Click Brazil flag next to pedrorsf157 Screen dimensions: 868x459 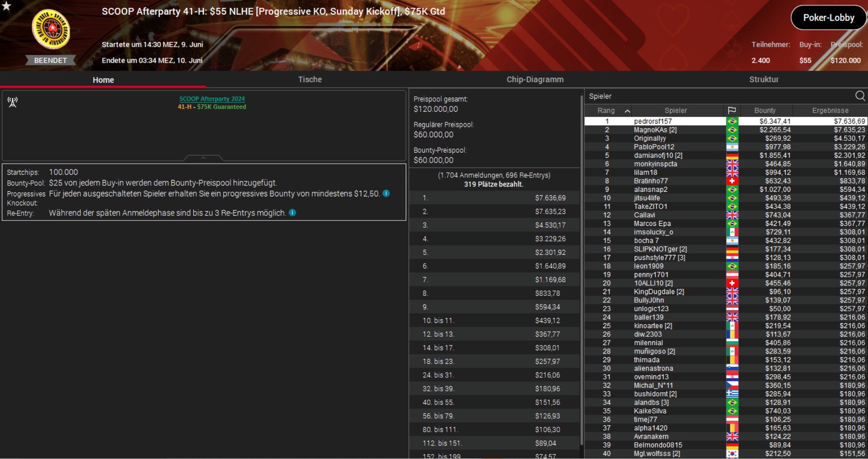pyautogui.click(x=732, y=121)
